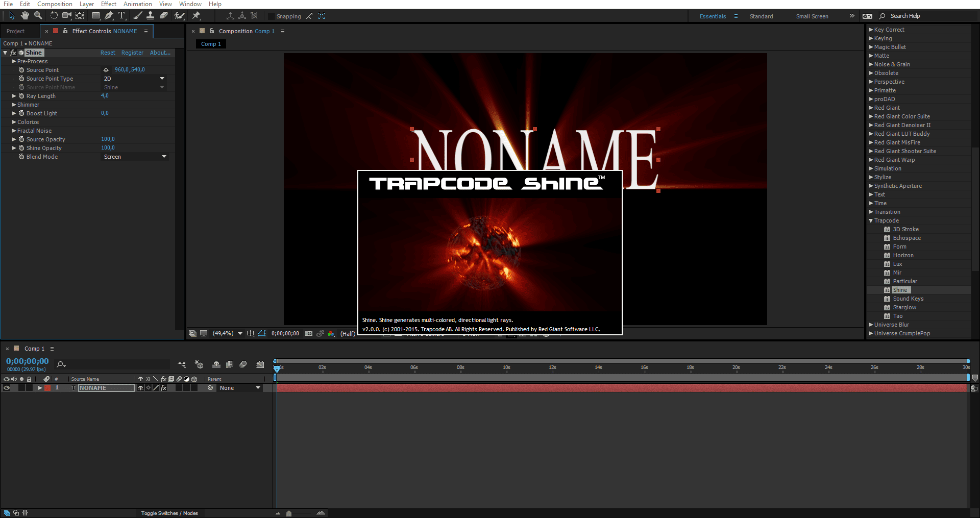This screenshot has height=518, width=980.
Task: Select the Rotation tool
Action: (x=54, y=16)
